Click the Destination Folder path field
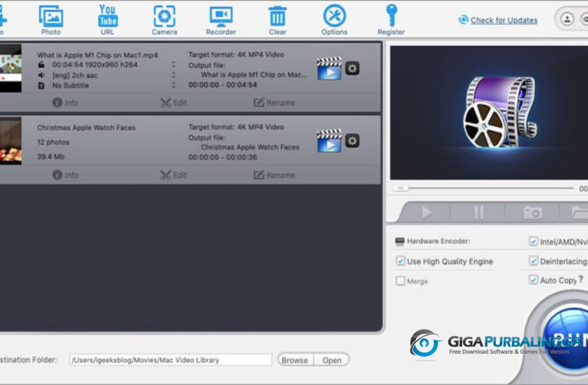This screenshot has height=385, width=588. click(170, 360)
